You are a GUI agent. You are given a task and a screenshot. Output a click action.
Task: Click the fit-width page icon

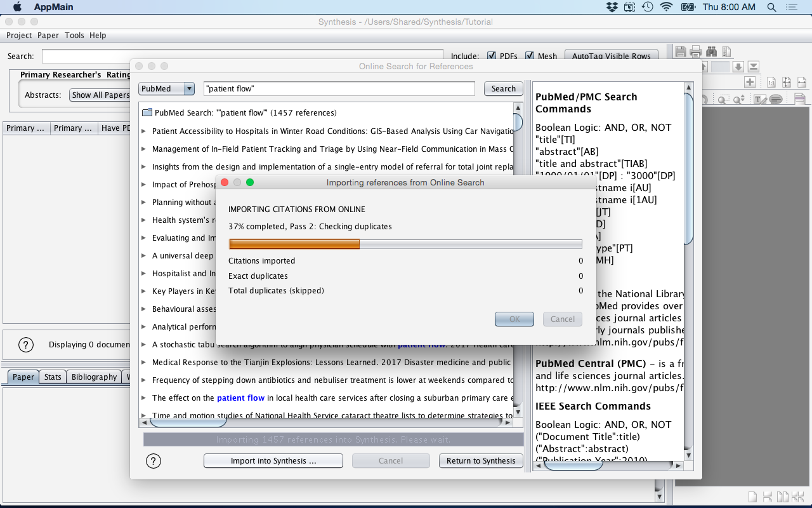pyautogui.click(x=801, y=82)
